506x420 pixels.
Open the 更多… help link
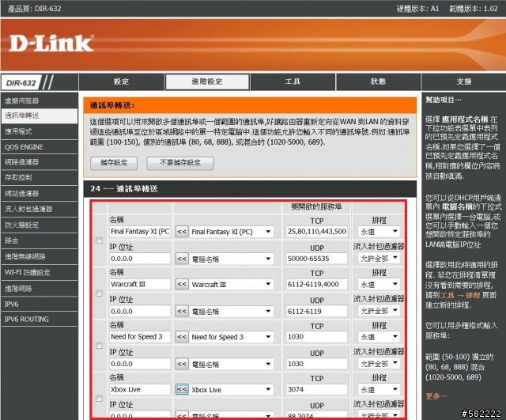(436, 396)
